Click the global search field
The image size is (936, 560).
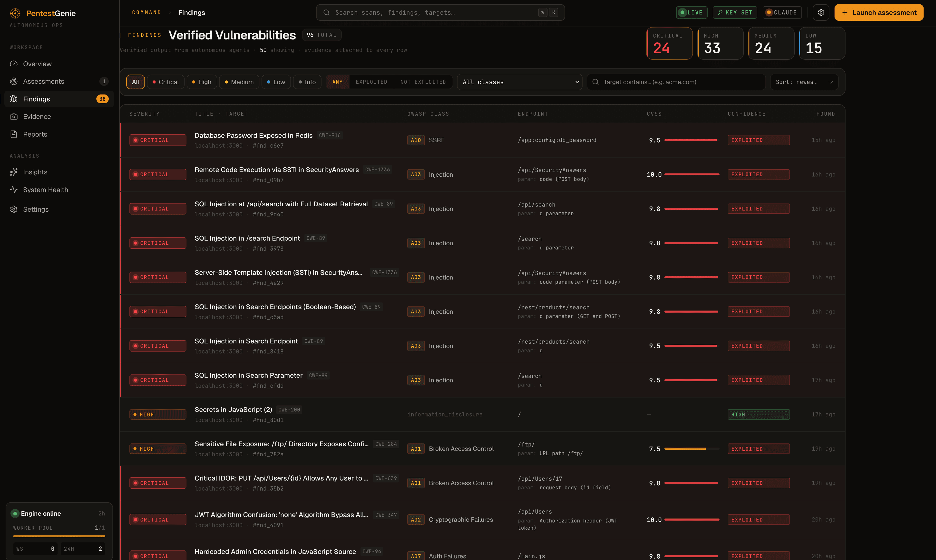(440, 12)
